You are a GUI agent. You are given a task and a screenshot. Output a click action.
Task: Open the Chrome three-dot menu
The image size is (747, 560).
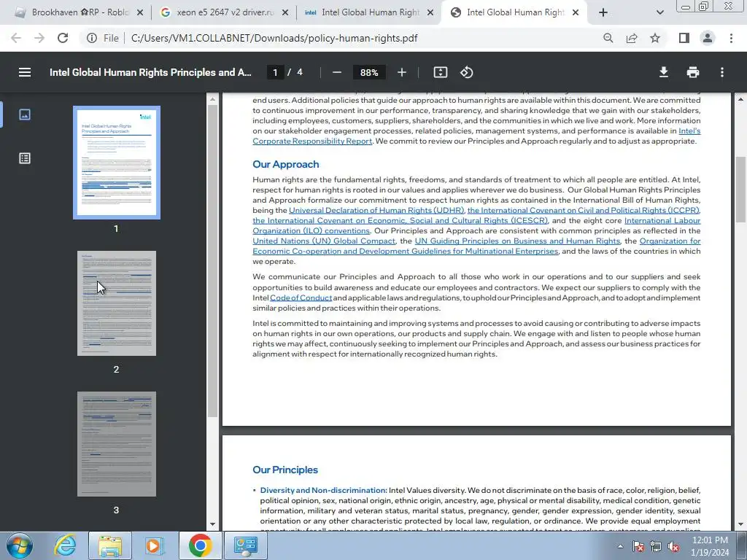pos(731,38)
